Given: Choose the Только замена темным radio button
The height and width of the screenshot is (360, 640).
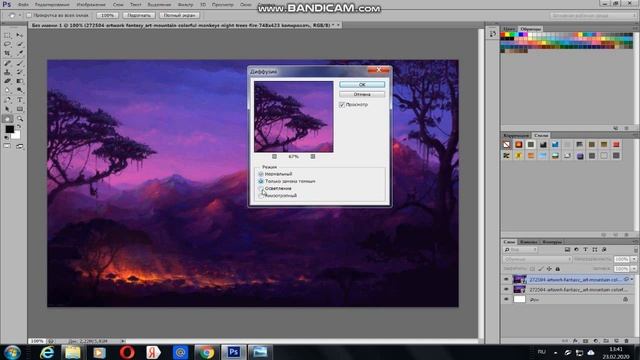Looking at the screenshot, I should [261, 181].
